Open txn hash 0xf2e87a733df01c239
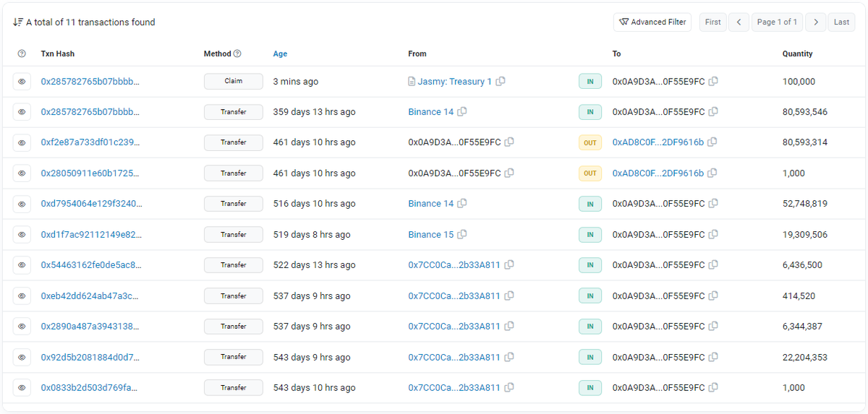 90,142
